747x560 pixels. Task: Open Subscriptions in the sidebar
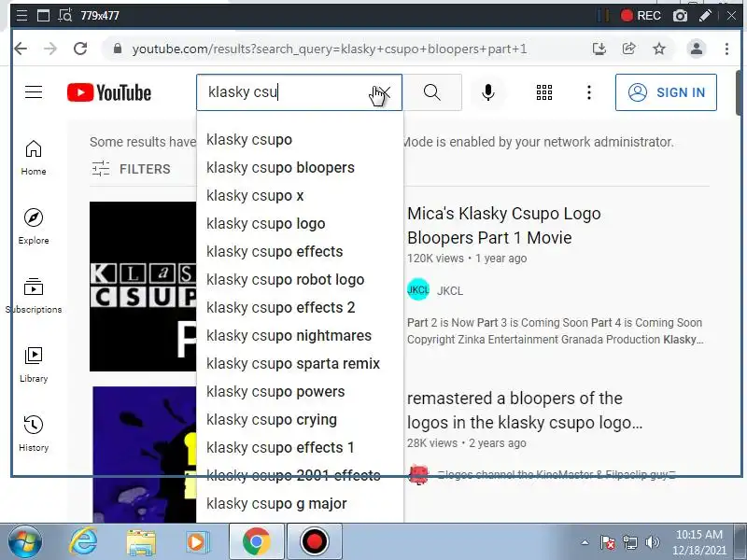click(x=34, y=296)
